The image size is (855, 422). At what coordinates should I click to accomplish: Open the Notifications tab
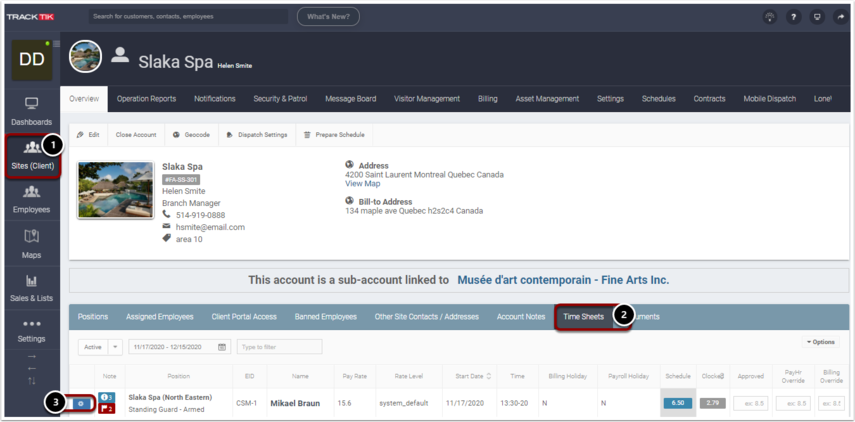(x=215, y=99)
